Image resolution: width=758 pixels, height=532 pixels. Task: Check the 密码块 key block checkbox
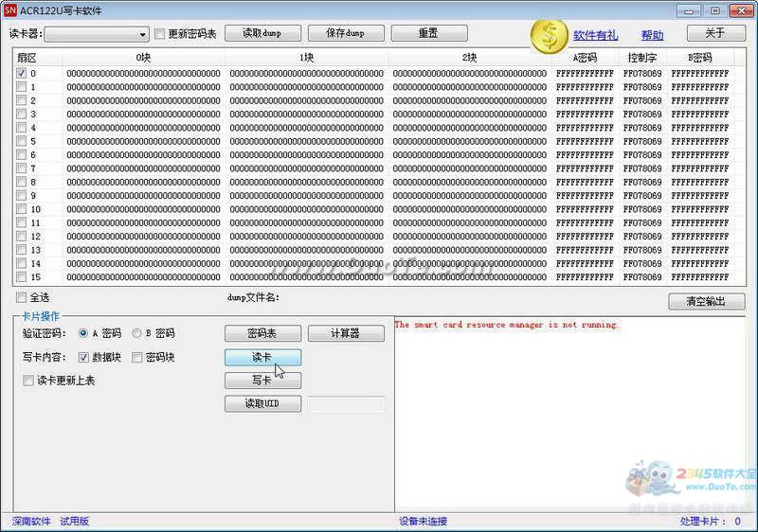[x=136, y=357]
